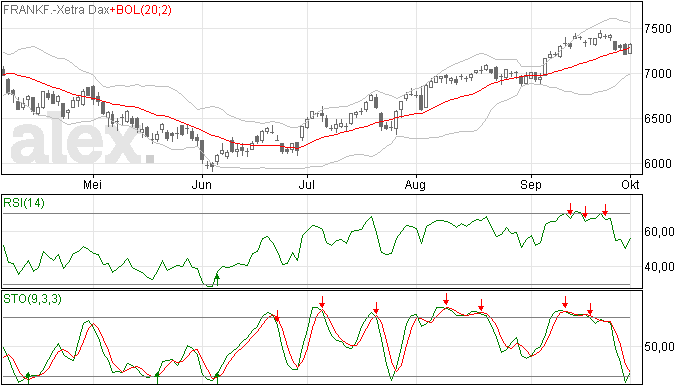This screenshot has width=690, height=387.
Task: Click the FRANKF.-Xetra Dax chart title
Action: [56, 10]
